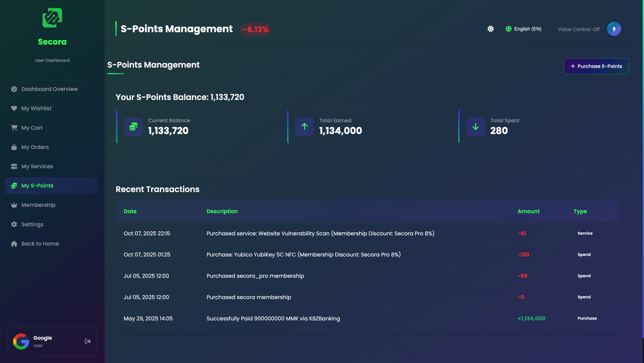This screenshot has height=363, width=644.
Task: Toggle the light/dark theme sun icon
Action: tap(491, 29)
